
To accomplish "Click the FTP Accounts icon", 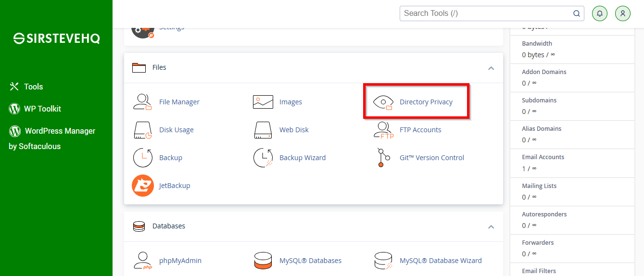I will (383, 130).
